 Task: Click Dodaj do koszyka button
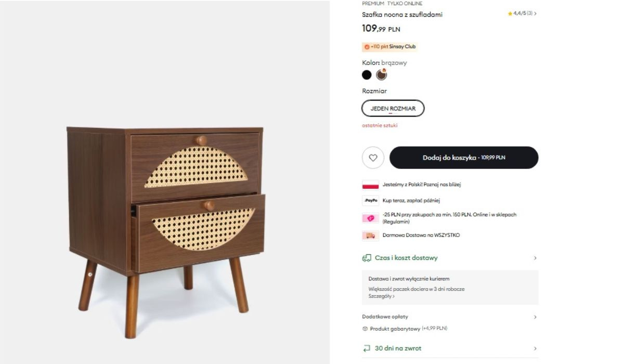[x=464, y=158]
